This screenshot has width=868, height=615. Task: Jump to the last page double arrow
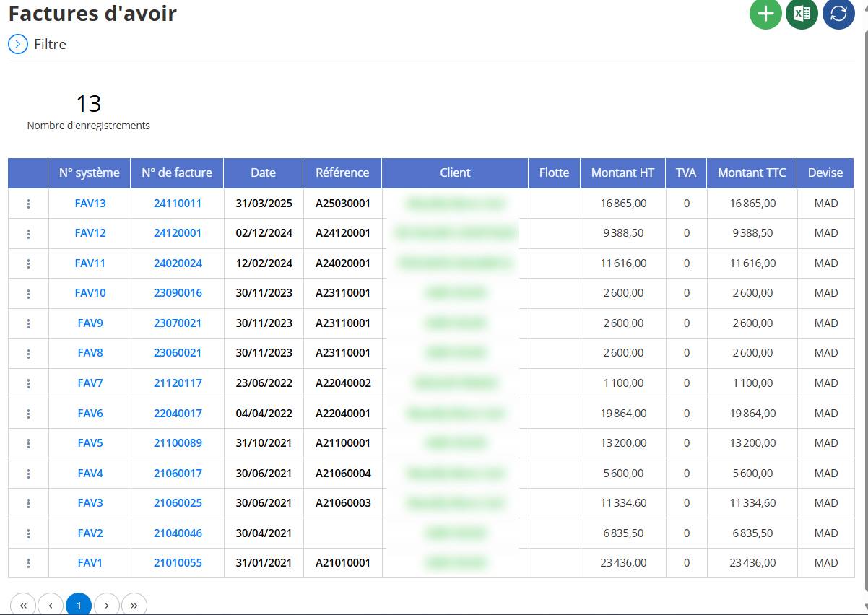(134, 605)
